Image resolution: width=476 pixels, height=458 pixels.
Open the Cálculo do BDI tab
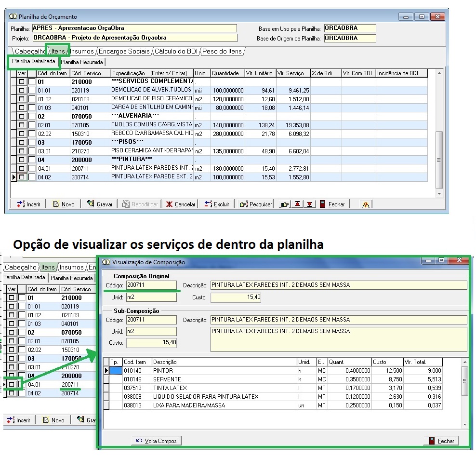coord(176,51)
